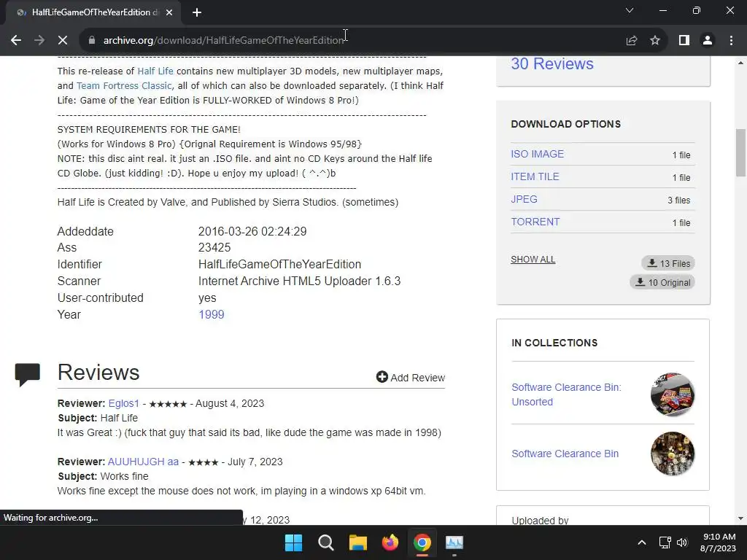747x560 pixels.
Task: Click the Identifier value HalfLifeGameOfTheYearEdition
Action: click(x=279, y=264)
